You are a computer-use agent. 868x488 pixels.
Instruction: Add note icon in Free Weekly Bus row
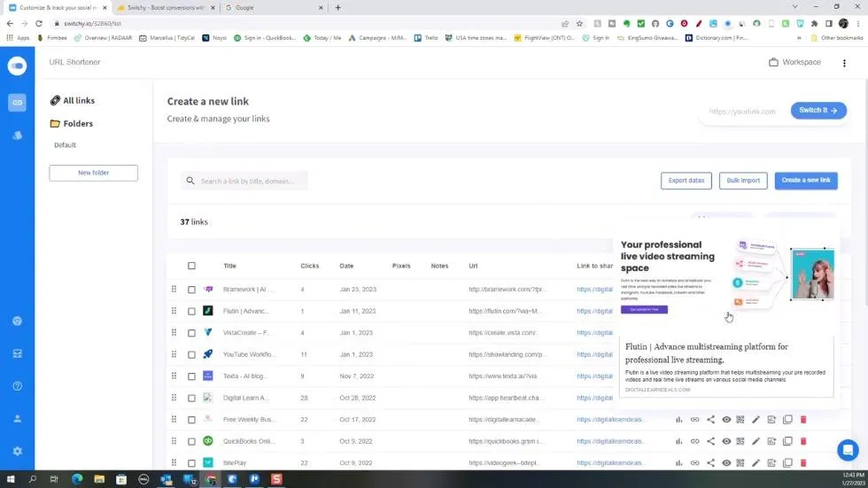click(771, 420)
